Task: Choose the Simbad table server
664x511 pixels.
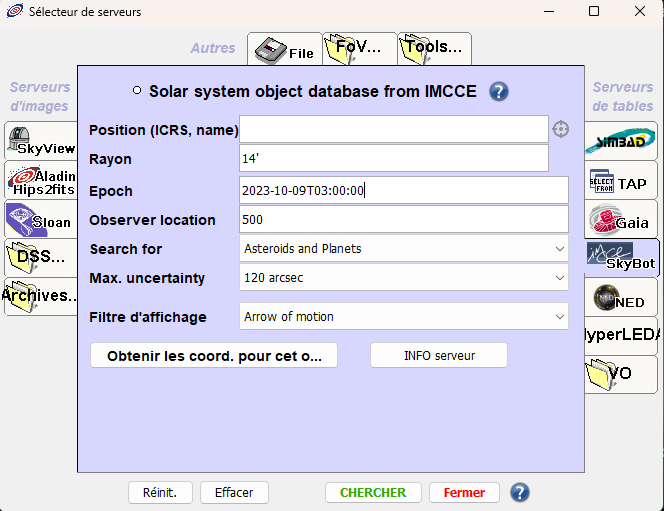Action: (x=620, y=141)
